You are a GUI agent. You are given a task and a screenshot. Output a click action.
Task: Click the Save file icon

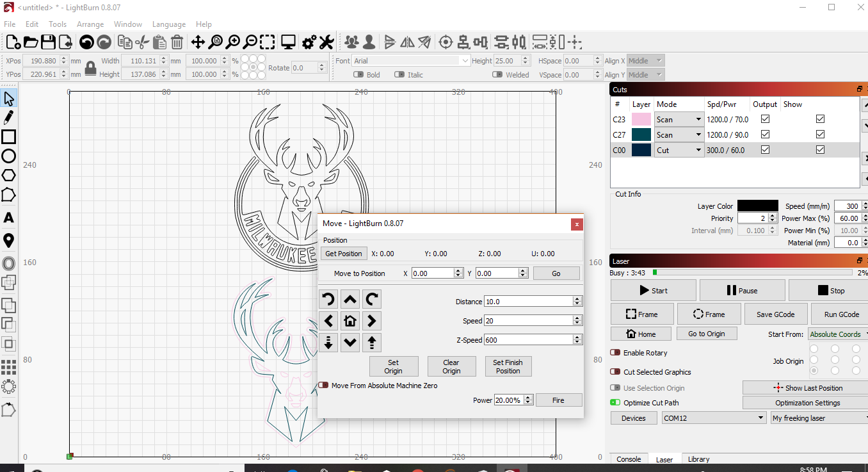pyautogui.click(x=48, y=42)
